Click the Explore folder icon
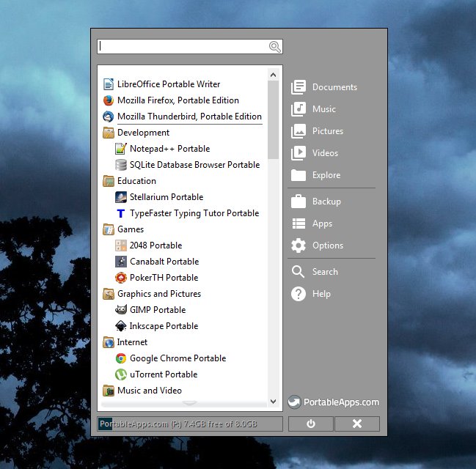Image resolution: width=476 pixels, height=469 pixels. coord(299,175)
